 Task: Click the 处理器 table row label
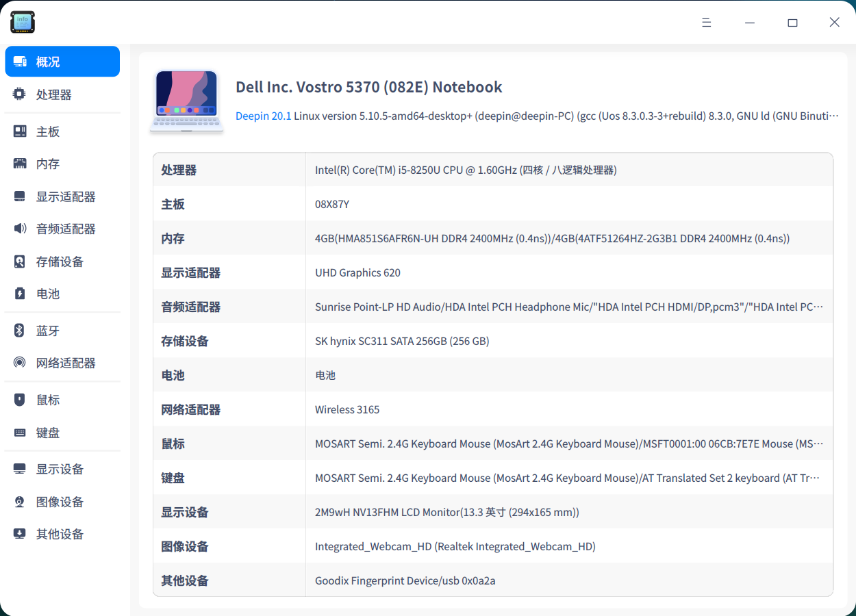179,170
